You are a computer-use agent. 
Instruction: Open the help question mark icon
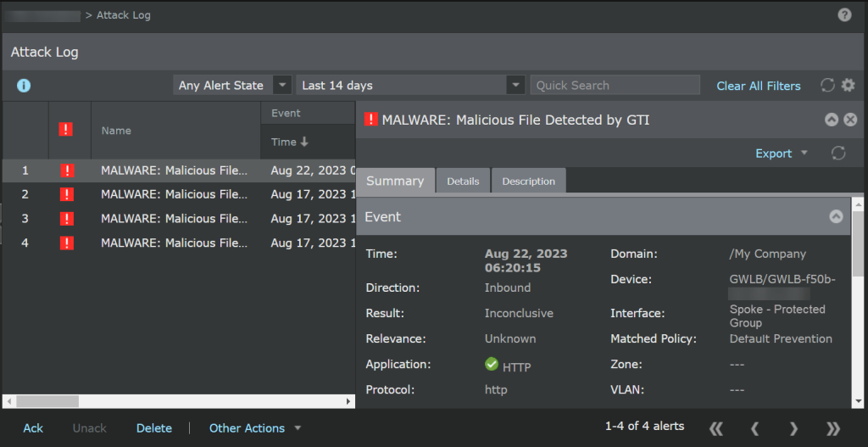click(x=844, y=15)
